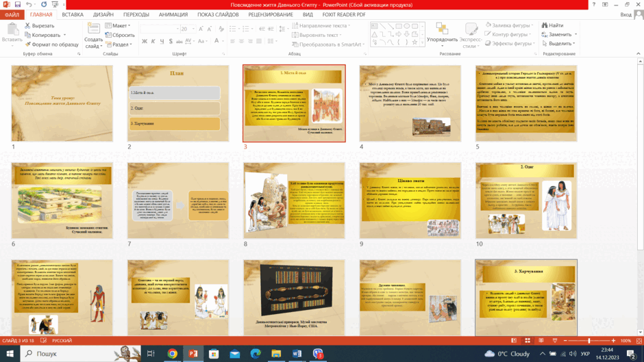Image resolution: width=644 pixels, height=362 pixels.
Task: Click Эффекты фигуры shape effects
Action: (510, 44)
